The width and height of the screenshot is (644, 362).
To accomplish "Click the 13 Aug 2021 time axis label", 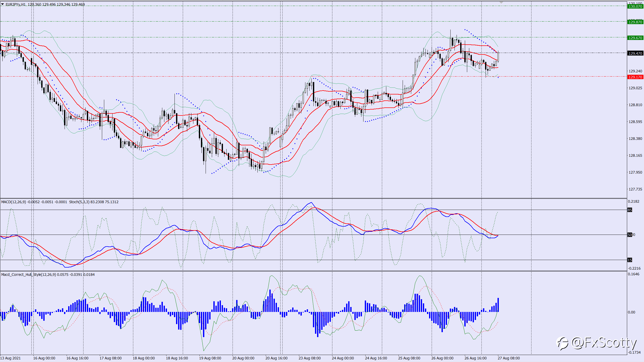I will click(x=10, y=358).
